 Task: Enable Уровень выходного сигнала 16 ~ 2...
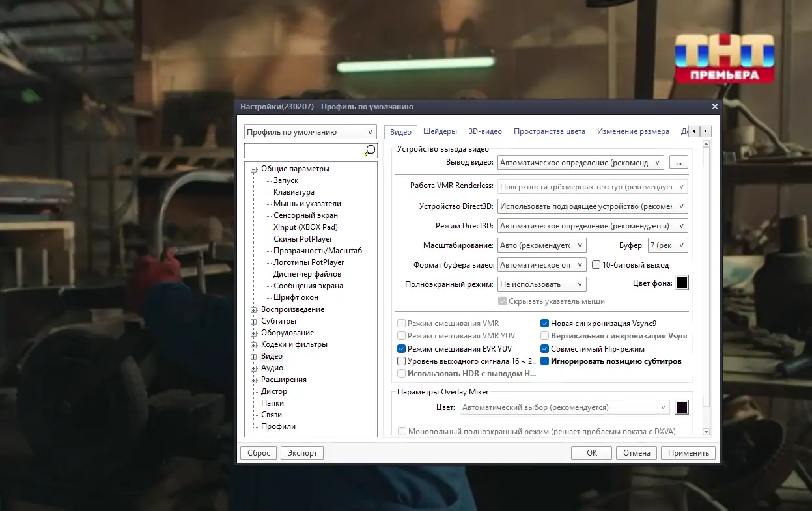[468, 361]
